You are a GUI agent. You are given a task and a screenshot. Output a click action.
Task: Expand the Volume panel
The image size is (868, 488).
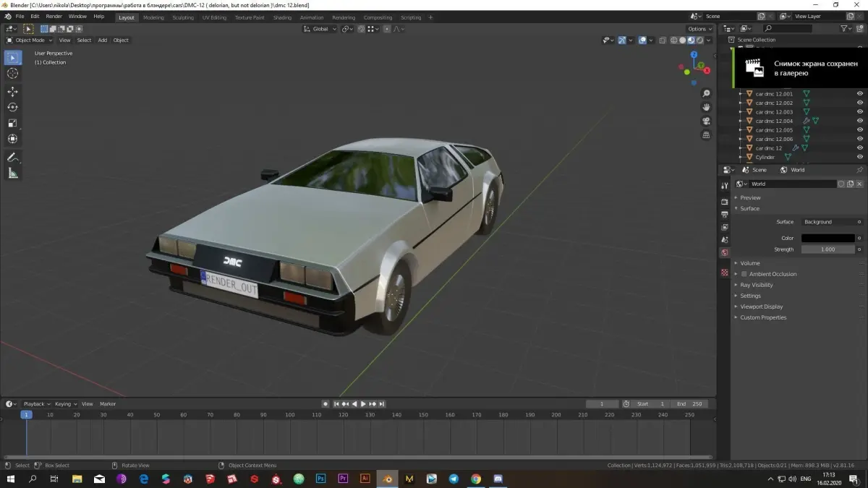click(749, 263)
